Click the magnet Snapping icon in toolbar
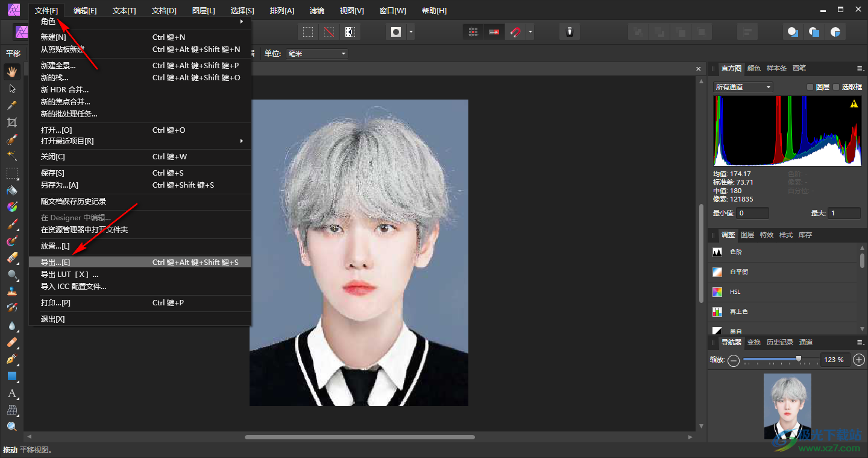868x458 pixels. coord(515,32)
